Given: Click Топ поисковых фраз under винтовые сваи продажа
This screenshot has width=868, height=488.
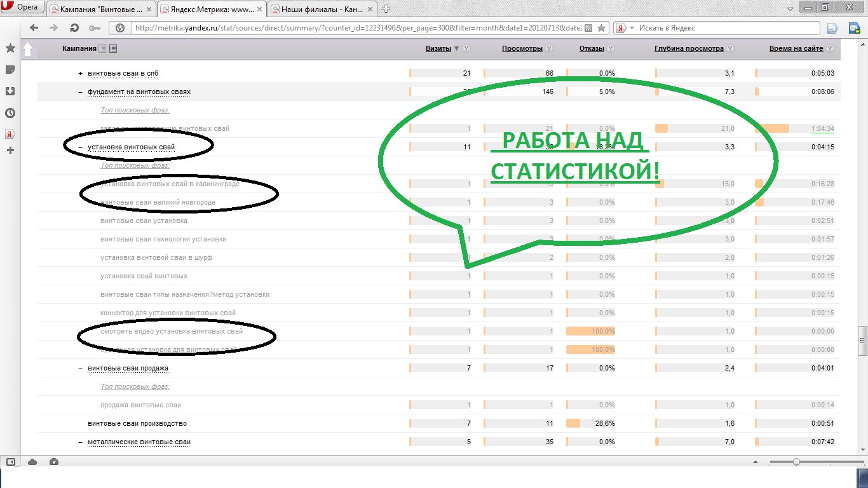Looking at the screenshot, I should click(x=135, y=387).
